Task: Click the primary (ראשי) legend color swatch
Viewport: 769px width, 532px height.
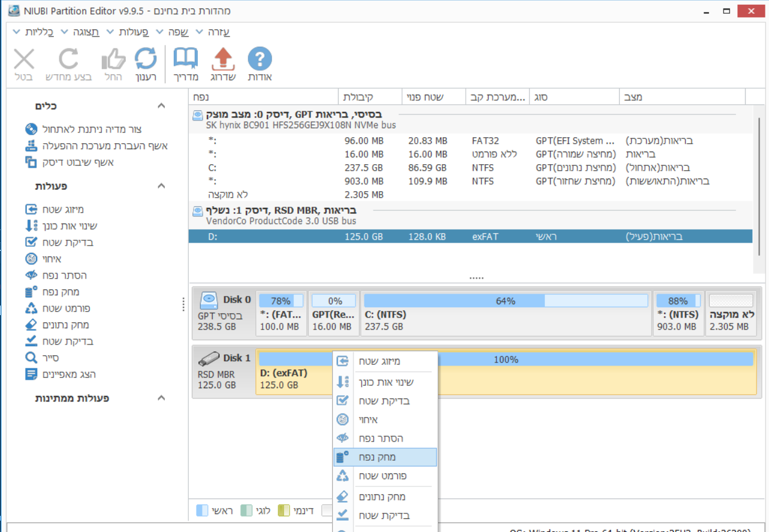Action: [x=203, y=510]
